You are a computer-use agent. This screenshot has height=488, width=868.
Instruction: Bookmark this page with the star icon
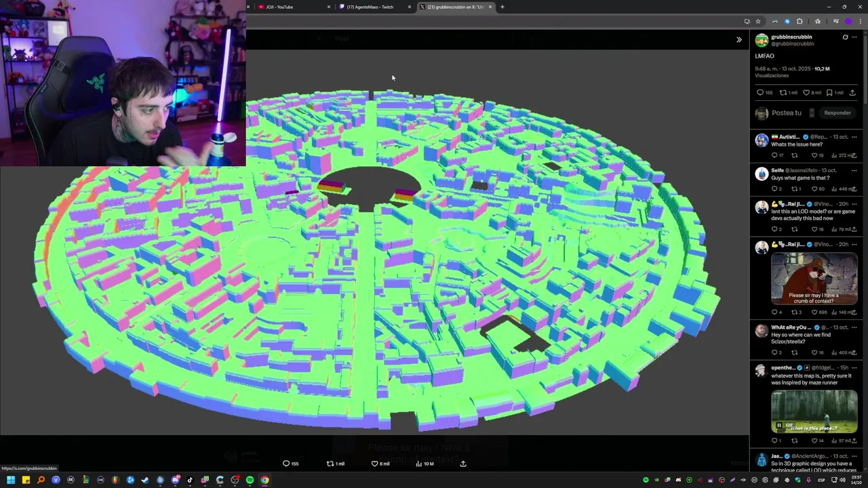[758, 21]
